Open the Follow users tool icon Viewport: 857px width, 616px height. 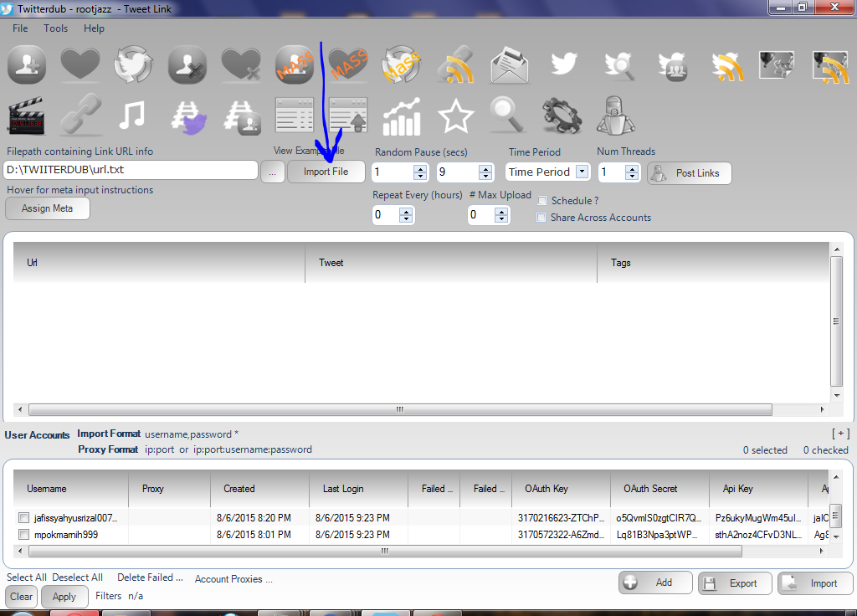[x=26, y=65]
